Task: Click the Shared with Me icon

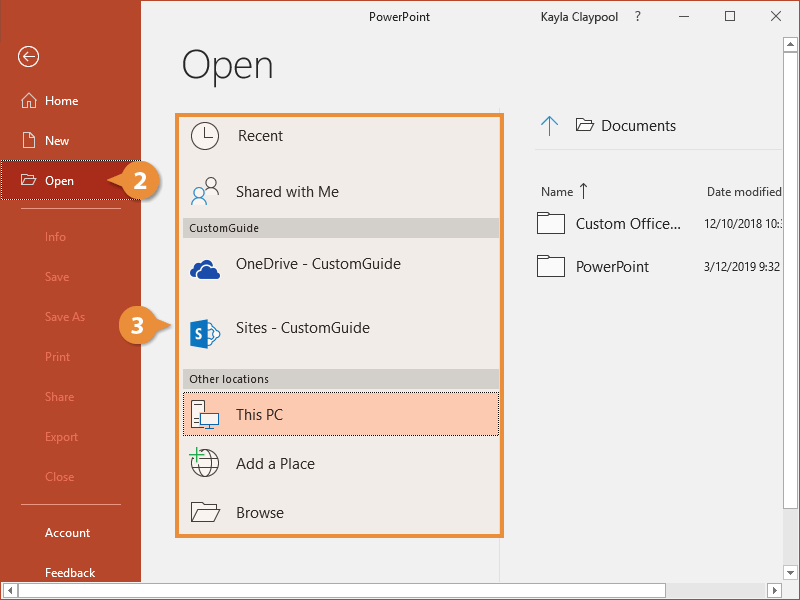Action: coord(204,190)
